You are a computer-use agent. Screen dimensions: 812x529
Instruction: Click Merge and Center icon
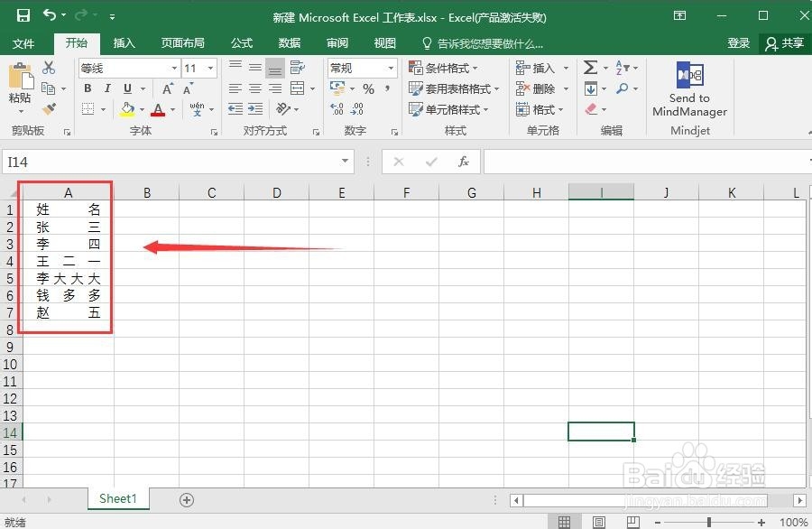pyautogui.click(x=297, y=88)
